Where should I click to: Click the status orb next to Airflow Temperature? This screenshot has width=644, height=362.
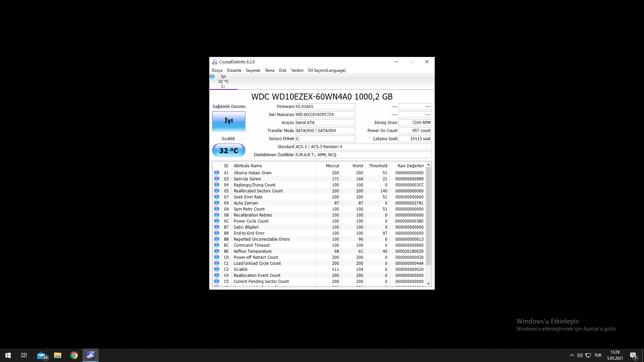pos(217,251)
